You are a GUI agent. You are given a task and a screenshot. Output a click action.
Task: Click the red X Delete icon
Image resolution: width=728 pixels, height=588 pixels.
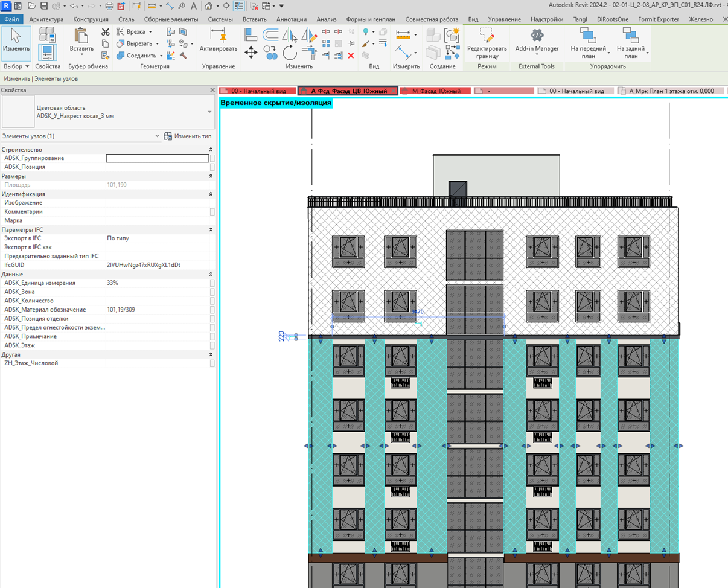[x=351, y=56]
